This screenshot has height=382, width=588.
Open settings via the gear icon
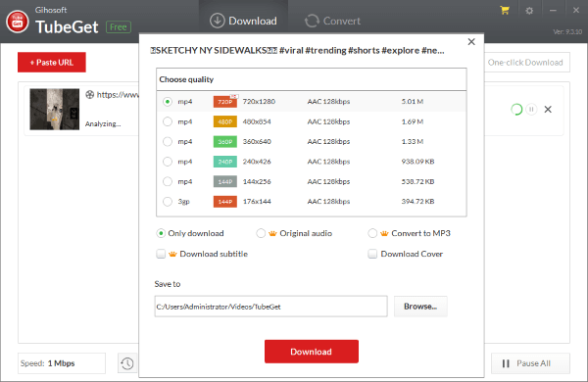pyautogui.click(x=529, y=11)
